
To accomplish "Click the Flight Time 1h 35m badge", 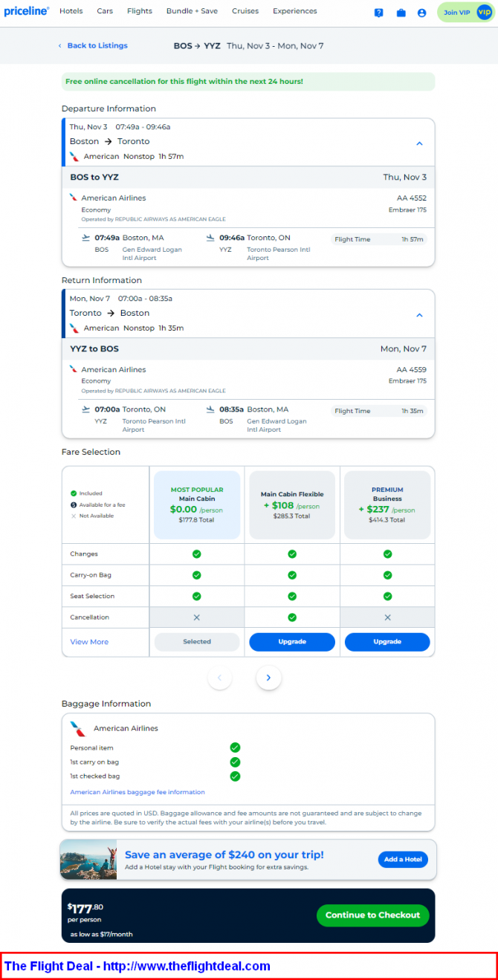I will (x=379, y=411).
